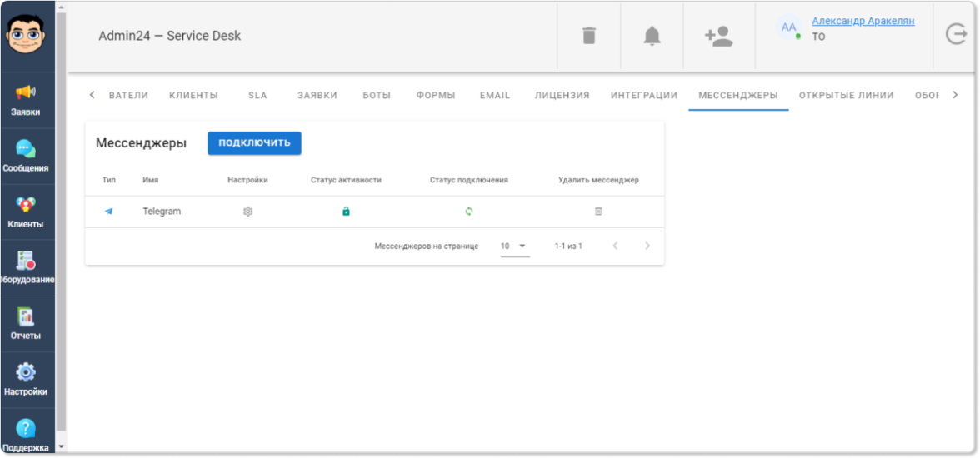The height and width of the screenshot is (458, 980).
Task: Toggle Telegram connection status icon
Action: pos(469,212)
